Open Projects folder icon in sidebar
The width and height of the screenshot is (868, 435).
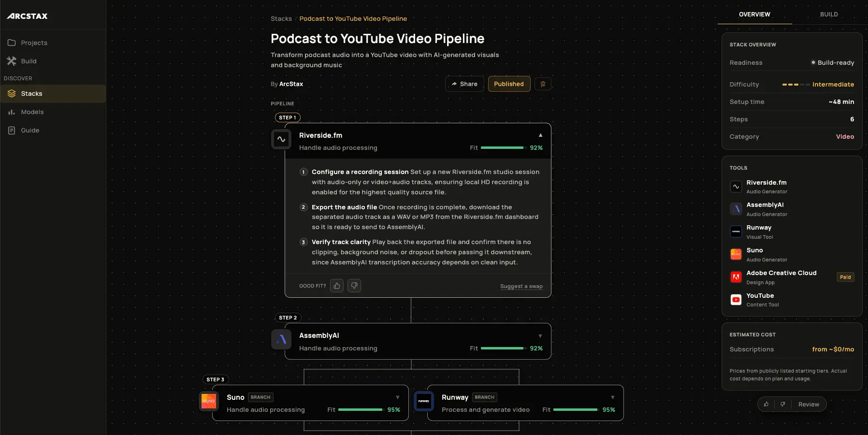[12, 43]
